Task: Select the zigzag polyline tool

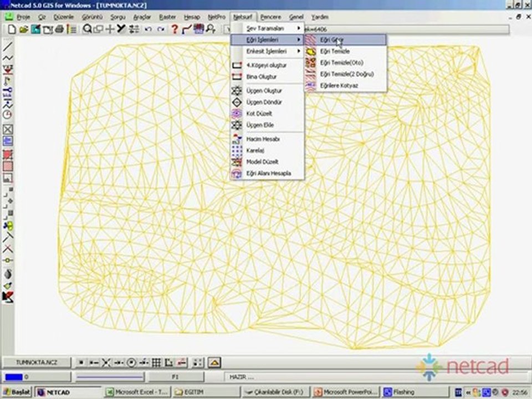Action: click(8, 58)
